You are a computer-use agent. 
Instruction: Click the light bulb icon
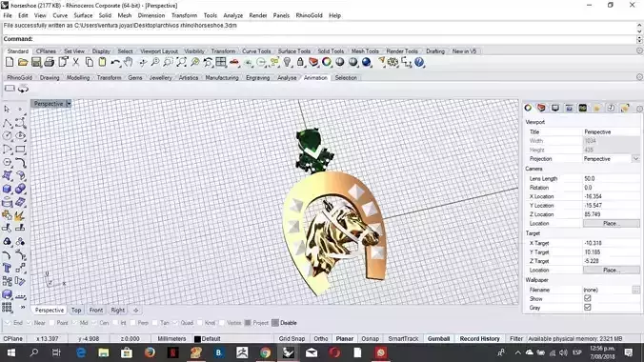[x=288, y=63]
